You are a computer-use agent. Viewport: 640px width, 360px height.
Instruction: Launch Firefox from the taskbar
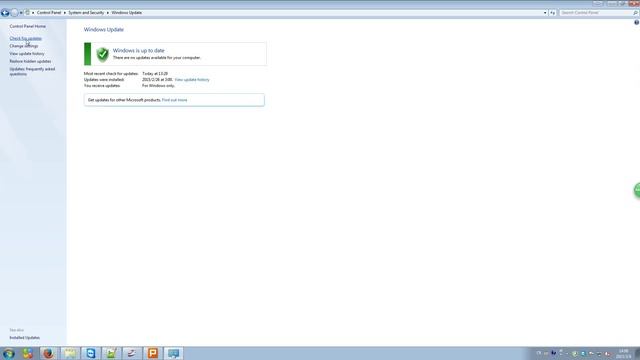pos(48,353)
